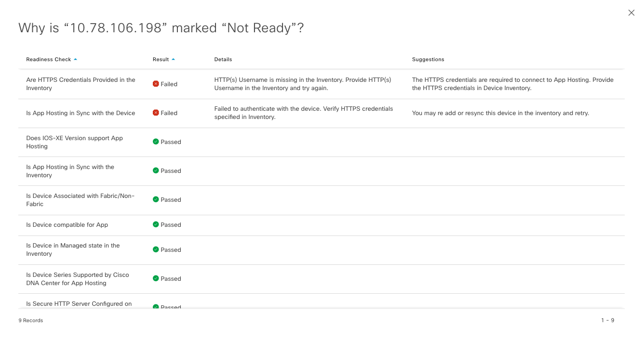The width and height of the screenshot is (644, 340).
Task: Click the '1 - 9' pagination indicator
Action: pos(607,320)
